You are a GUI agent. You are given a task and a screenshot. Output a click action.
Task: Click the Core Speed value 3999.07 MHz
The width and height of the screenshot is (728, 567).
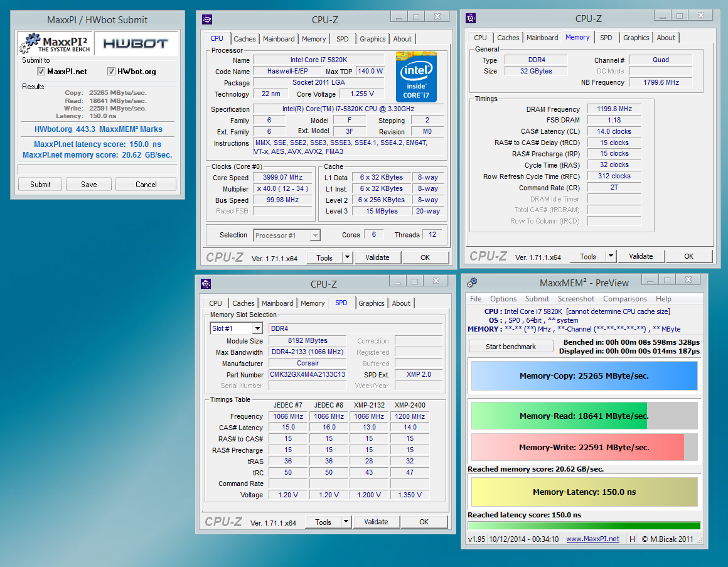point(283,178)
